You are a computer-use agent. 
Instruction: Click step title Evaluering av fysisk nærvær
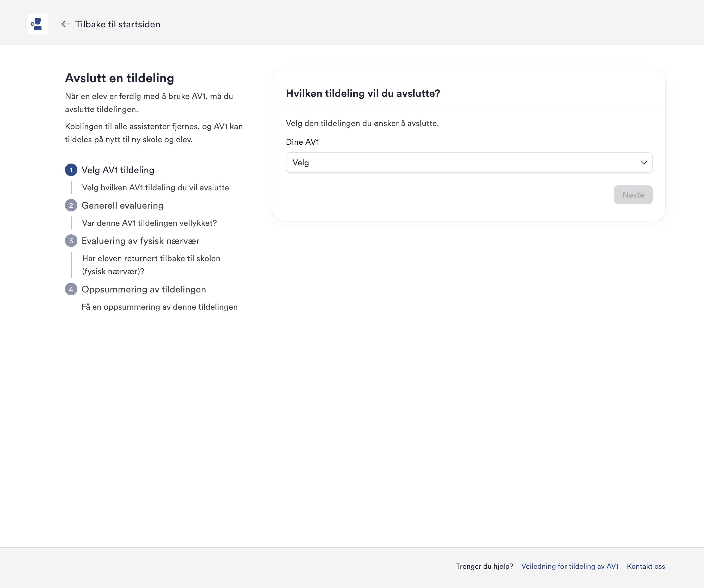coord(140,241)
